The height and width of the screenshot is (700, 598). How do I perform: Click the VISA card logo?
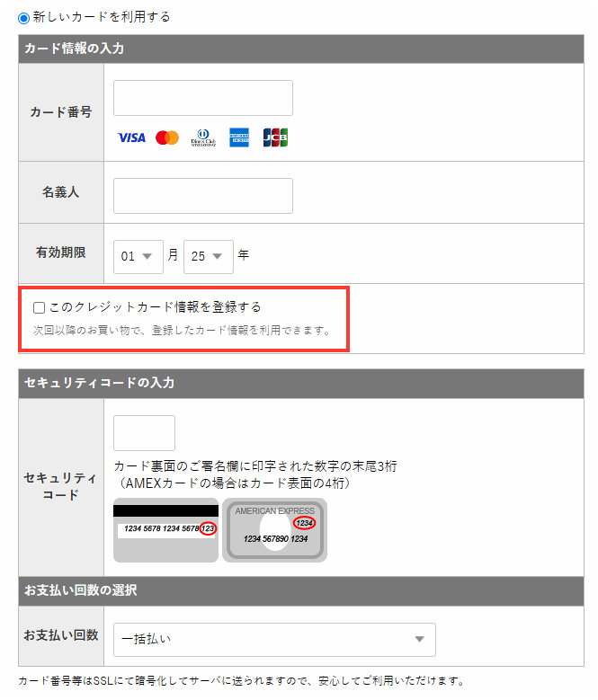click(131, 137)
